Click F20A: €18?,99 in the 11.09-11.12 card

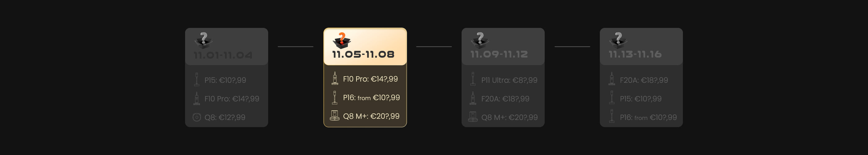pos(505,99)
